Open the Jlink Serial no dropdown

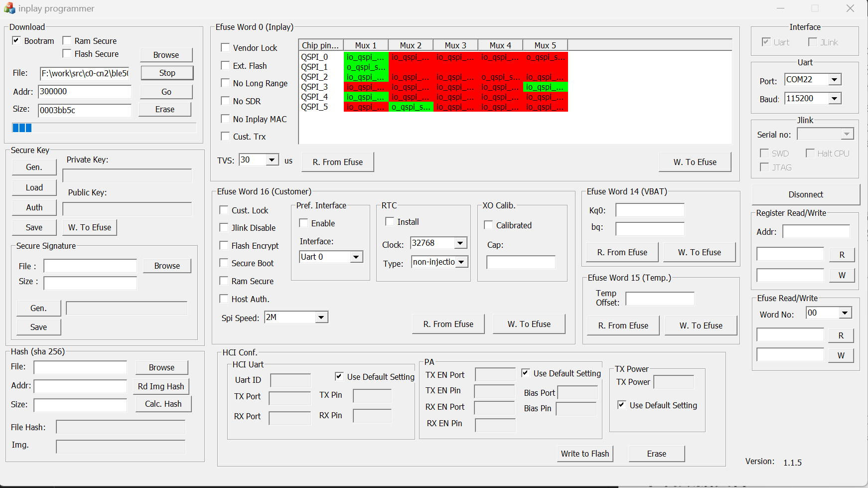(847, 134)
